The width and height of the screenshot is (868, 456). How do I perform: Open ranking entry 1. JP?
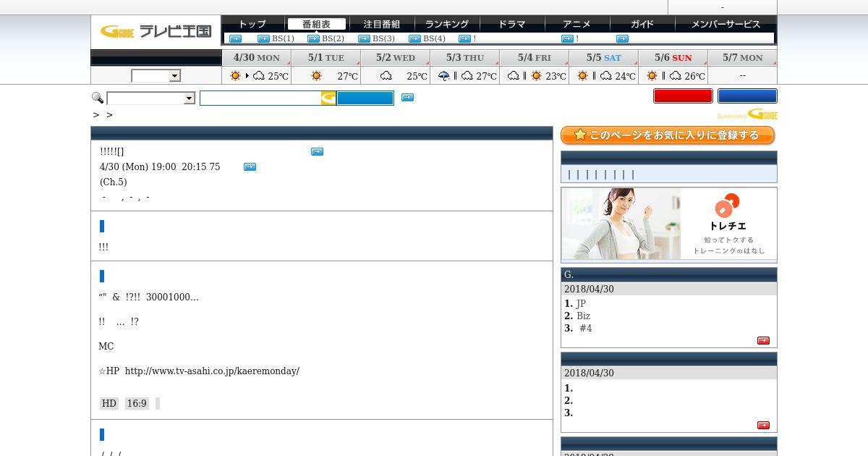tap(581, 303)
